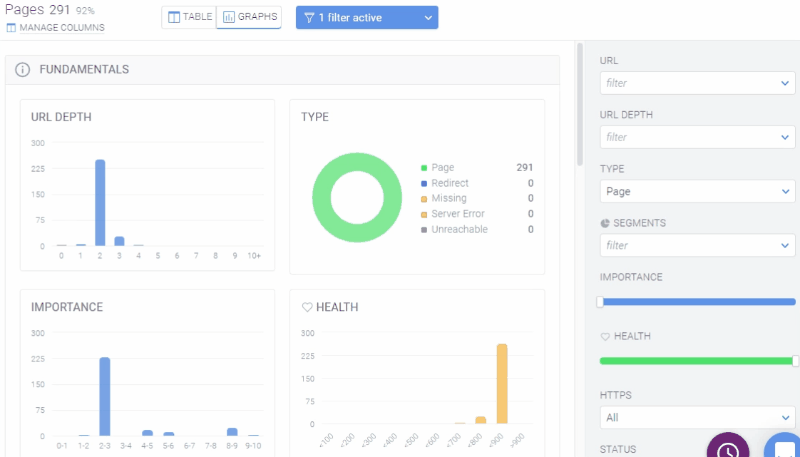
Task: Click the Fundamentals section header
Action: click(x=282, y=70)
